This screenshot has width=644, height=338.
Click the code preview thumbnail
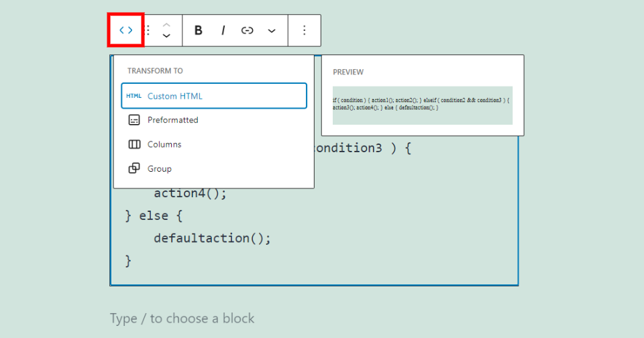coord(423,105)
